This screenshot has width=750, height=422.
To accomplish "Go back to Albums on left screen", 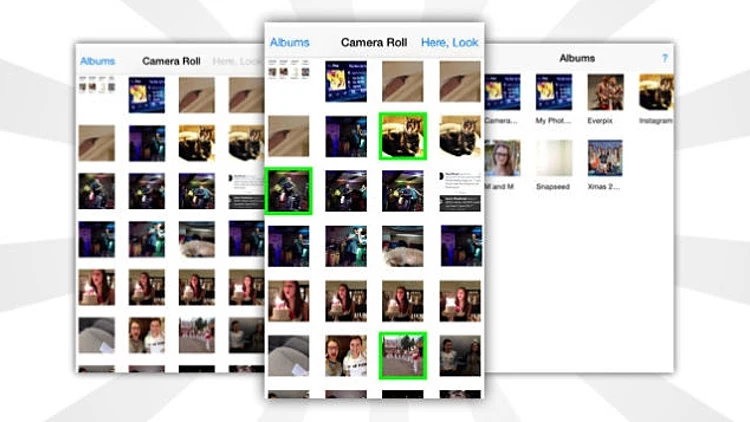I will point(97,61).
